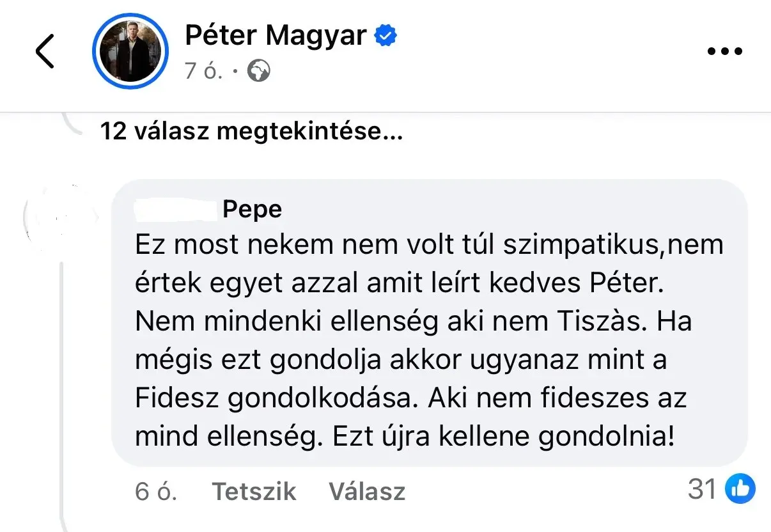Viewport: 771px width, 532px height.
Task: Open the commenter name Pepe
Action: (x=253, y=209)
